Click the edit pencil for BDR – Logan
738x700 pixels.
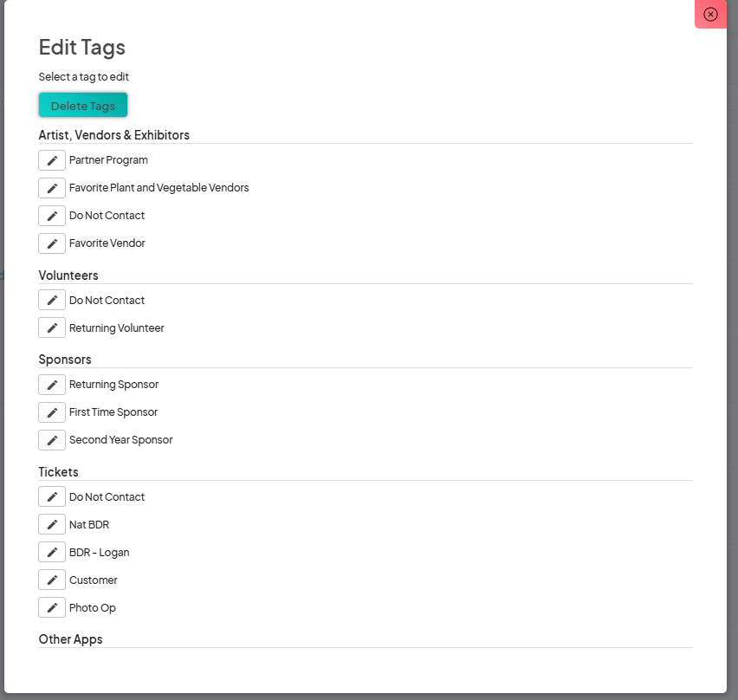click(51, 552)
